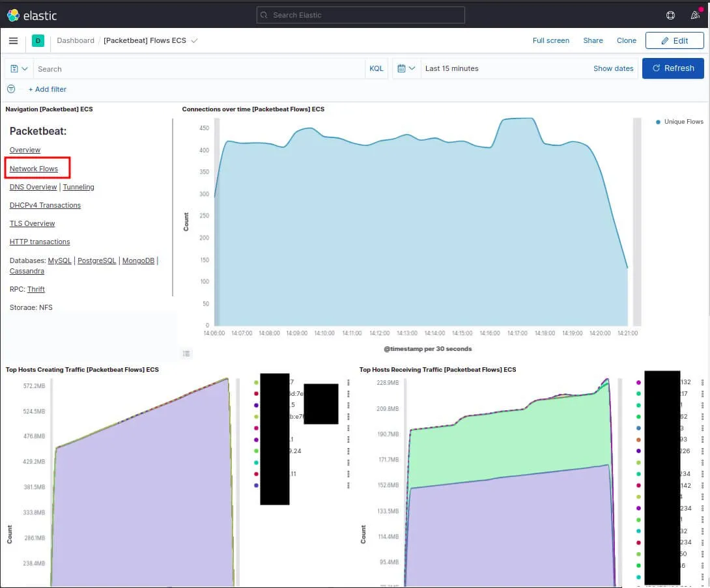Open the hamburger navigation menu
This screenshot has height=588, width=710.
pos(14,41)
